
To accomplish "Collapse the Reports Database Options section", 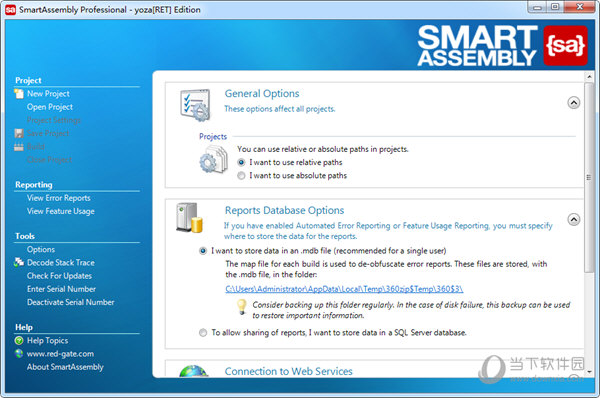I will [x=573, y=219].
